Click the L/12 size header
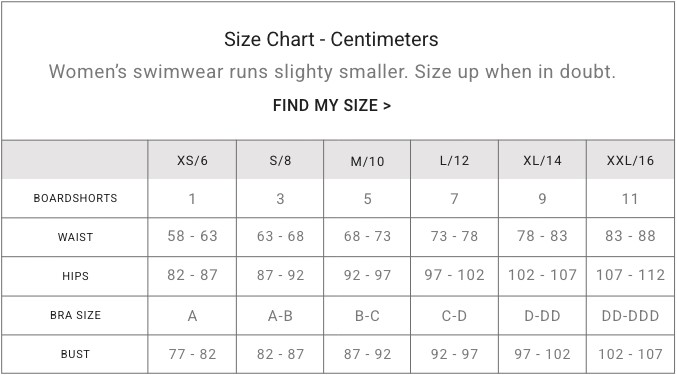 pyautogui.click(x=454, y=161)
